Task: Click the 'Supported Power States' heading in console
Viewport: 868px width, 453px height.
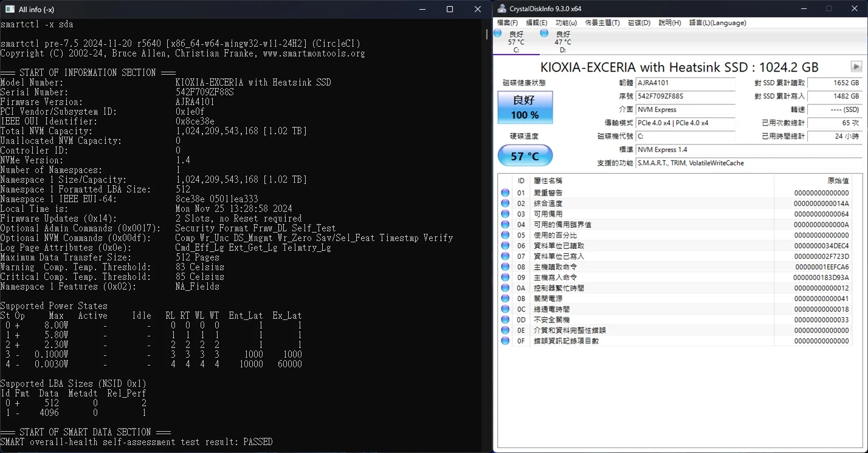Action: [53, 306]
